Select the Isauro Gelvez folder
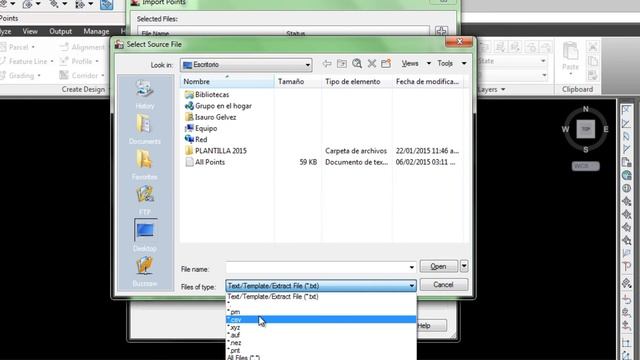 click(215, 117)
